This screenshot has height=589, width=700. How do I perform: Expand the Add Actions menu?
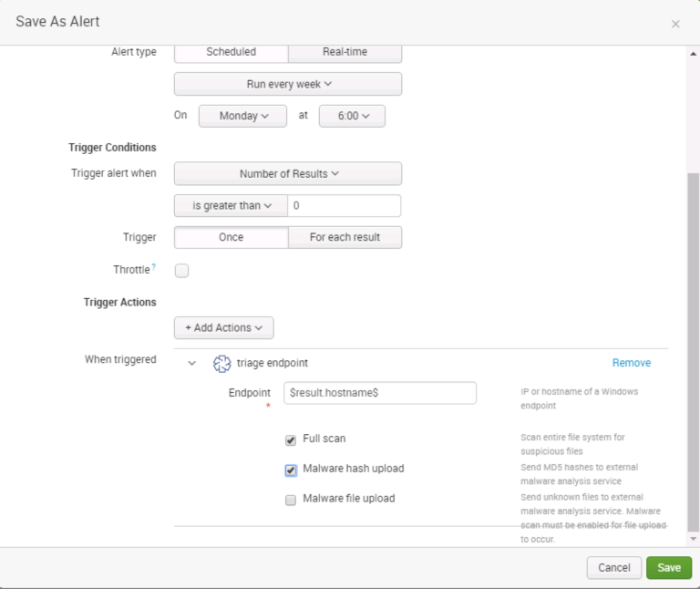(223, 327)
